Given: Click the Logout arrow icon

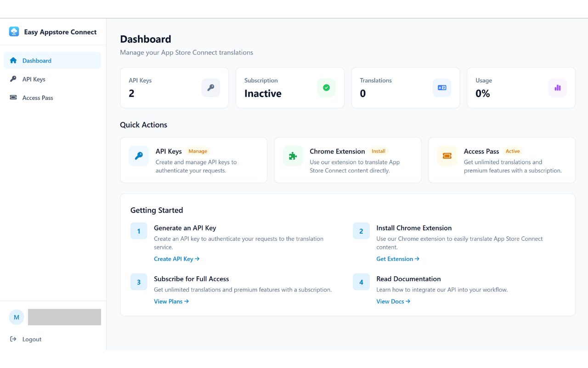Looking at the screenshot, I should point(13,339).
